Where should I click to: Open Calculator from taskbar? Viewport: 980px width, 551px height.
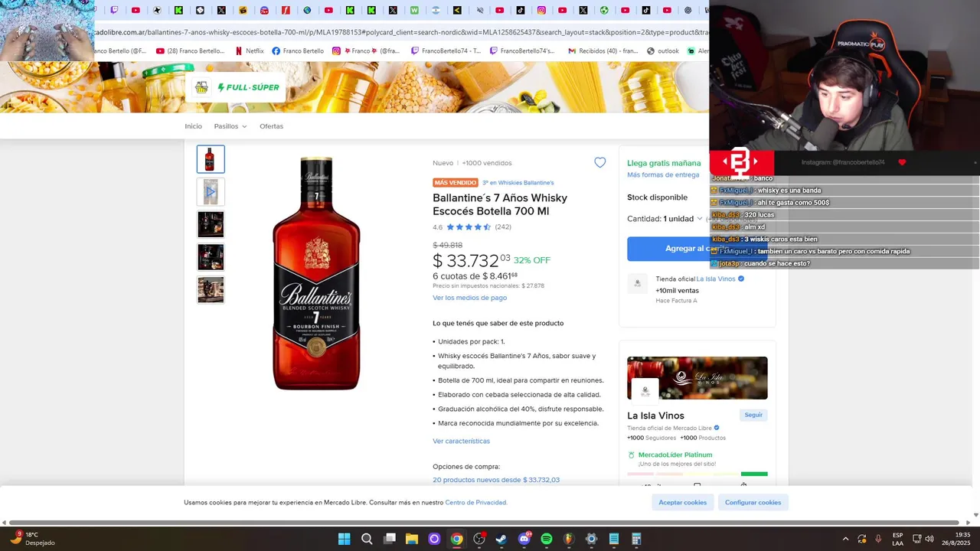pos(636,539)
